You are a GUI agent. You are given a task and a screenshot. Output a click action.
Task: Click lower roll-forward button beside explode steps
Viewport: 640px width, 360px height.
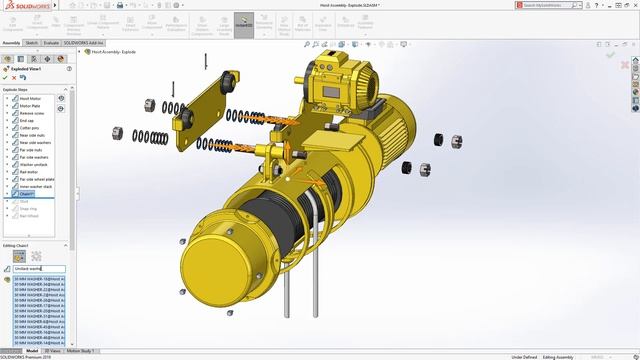61,109
